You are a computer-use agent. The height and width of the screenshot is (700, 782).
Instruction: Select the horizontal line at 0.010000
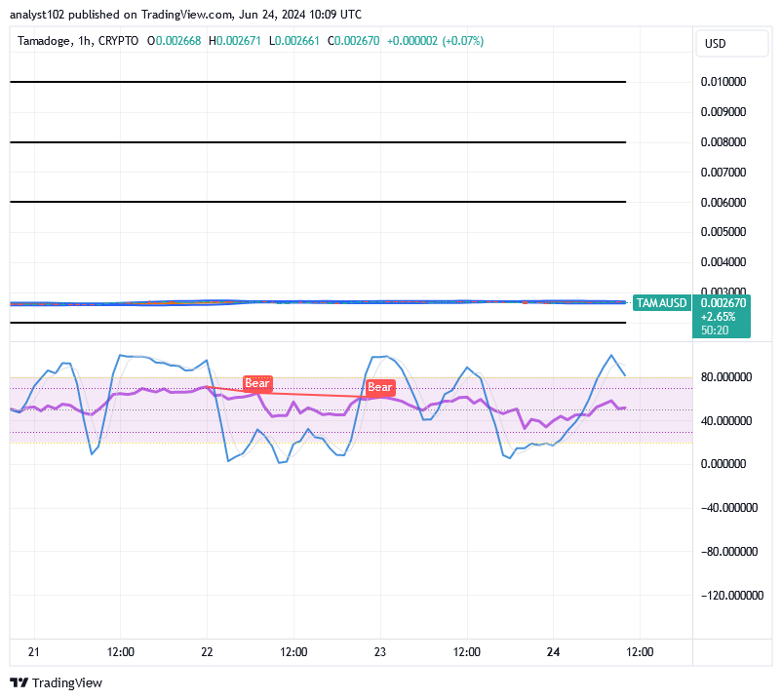click(317, 82)
